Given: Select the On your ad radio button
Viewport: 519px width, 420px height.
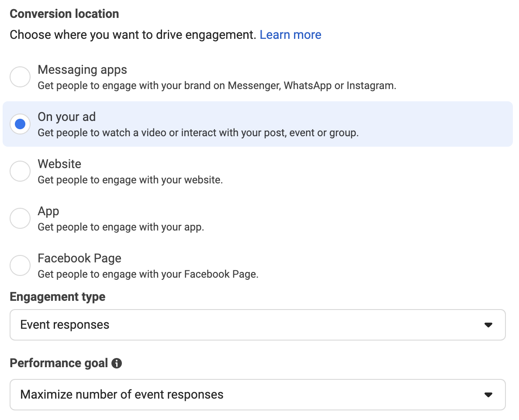Looking at the screenshot, I should [20, 124].
